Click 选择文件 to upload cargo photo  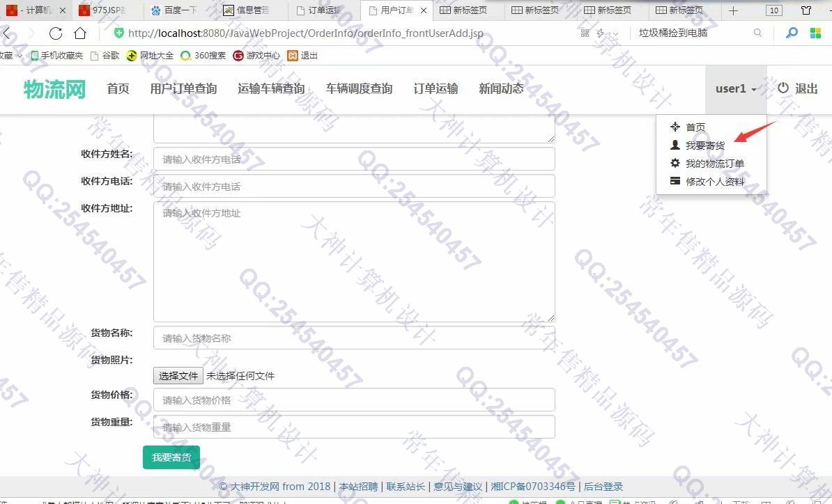(178, 376)
